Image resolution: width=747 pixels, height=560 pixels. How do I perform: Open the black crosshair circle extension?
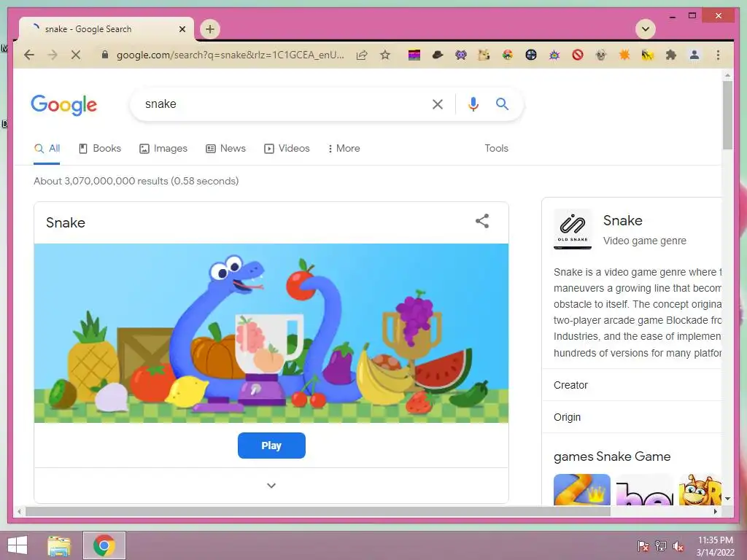coord(531,55)
